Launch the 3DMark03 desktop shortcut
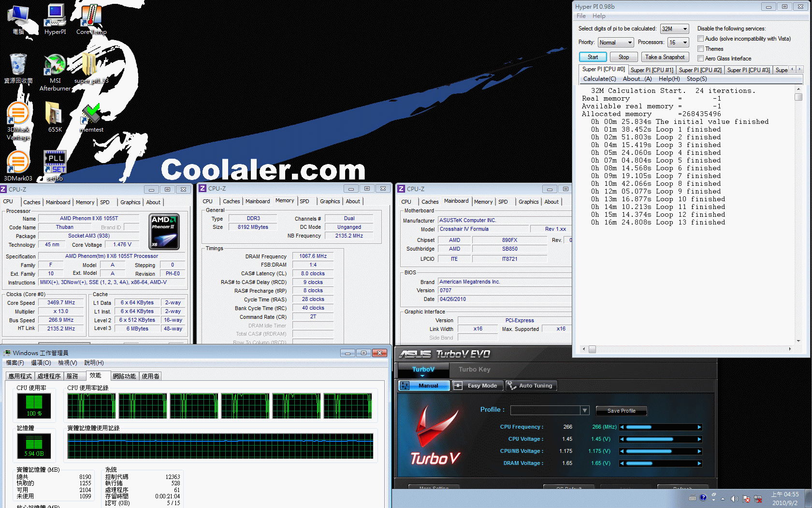This screenshot has width=812, height=508. 18,165
